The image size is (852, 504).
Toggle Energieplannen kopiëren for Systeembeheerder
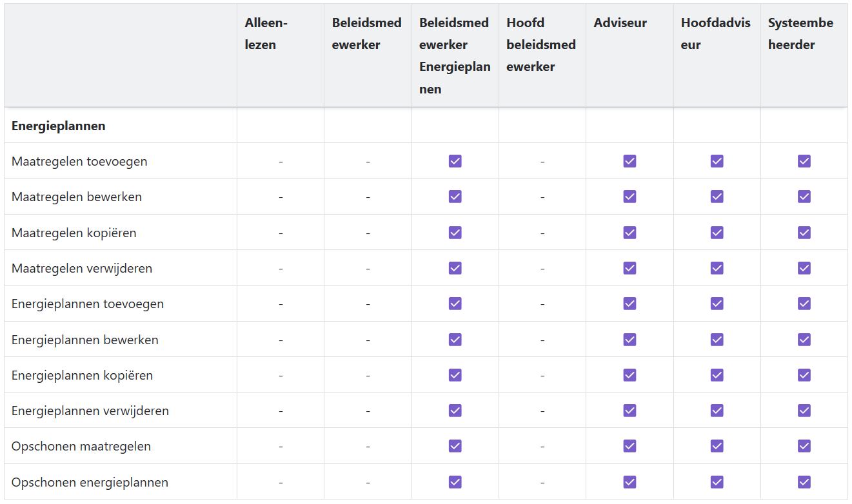(804, 375)
